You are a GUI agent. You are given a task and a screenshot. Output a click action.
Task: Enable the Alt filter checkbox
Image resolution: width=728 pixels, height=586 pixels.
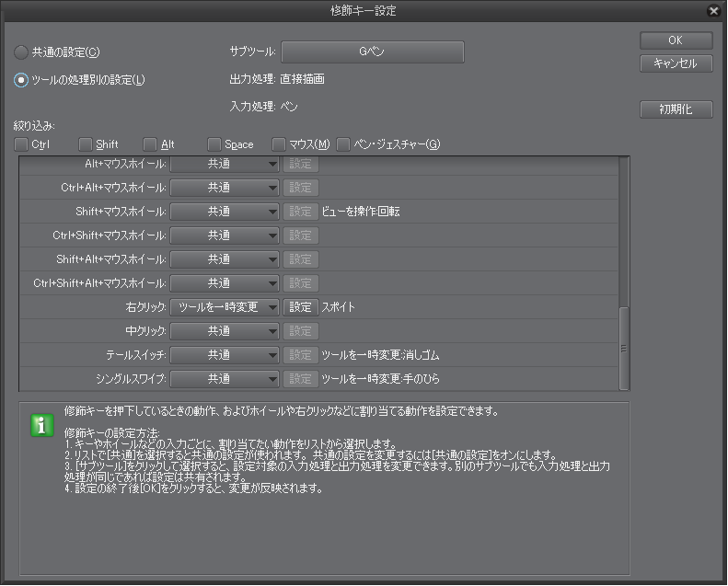pos(150,144)
